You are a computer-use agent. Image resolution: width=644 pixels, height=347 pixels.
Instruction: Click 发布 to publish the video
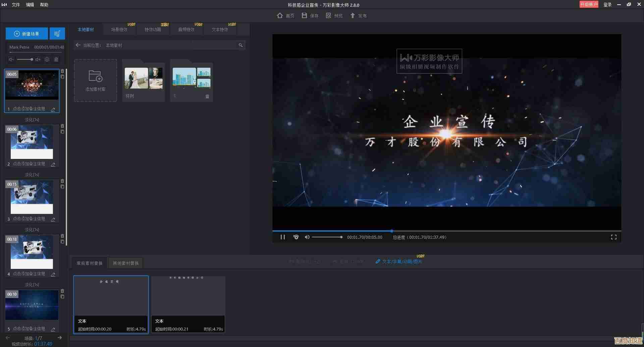[x=358, y=16]
